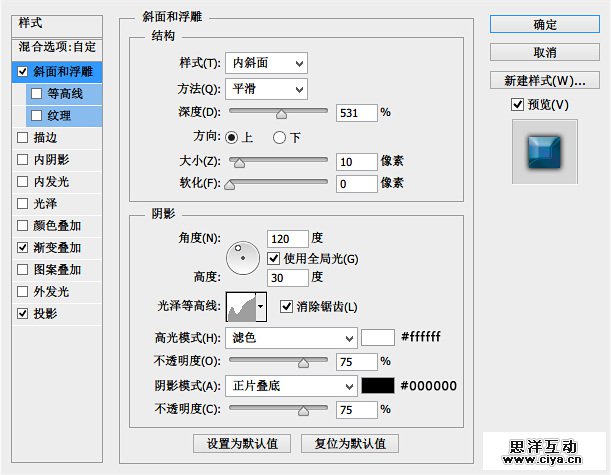Select the 投影 drop shadow entry
Screen dimensions: 611x475
pos(45,313)
